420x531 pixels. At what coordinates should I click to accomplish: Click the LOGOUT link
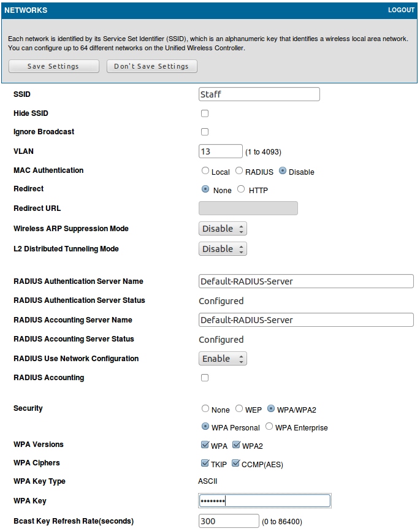pos(401,10)
